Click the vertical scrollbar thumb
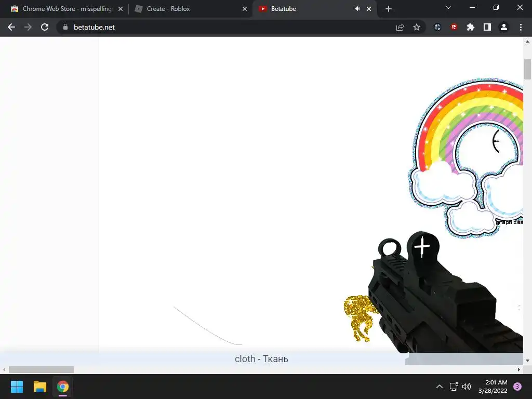The height and width of the screenshot is (399, 532). click(x=527, y=69)
